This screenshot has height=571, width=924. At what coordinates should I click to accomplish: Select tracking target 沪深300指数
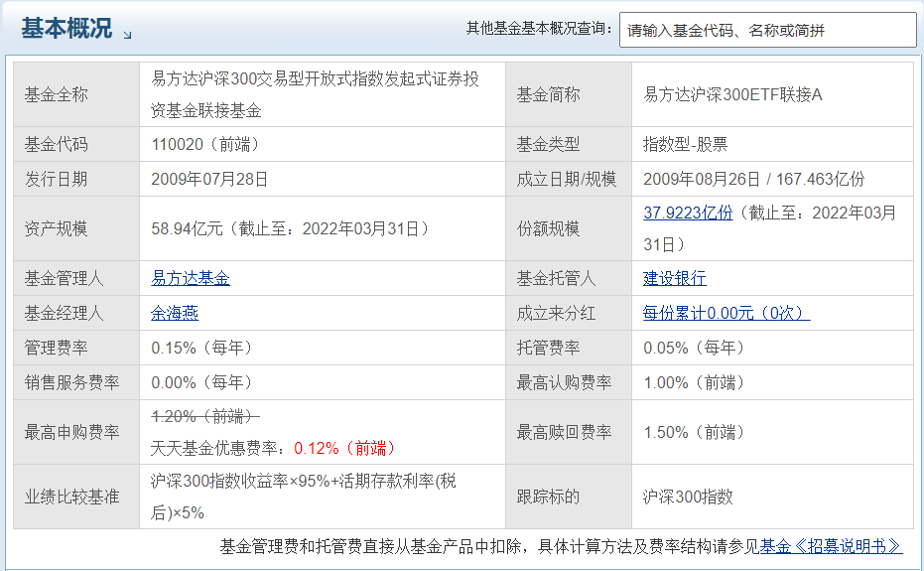click(688, 497)
